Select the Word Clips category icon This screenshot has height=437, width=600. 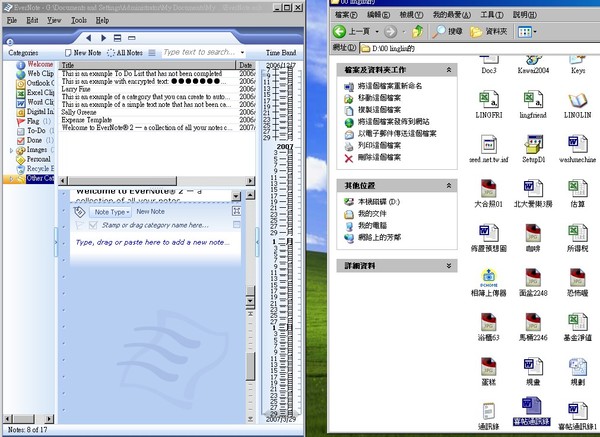(x=21, y=103)
